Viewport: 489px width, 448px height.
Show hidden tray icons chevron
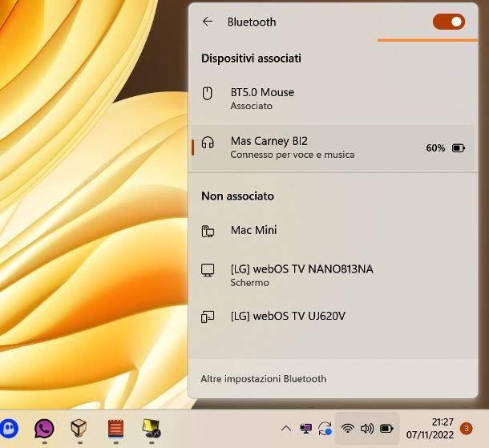286,429
